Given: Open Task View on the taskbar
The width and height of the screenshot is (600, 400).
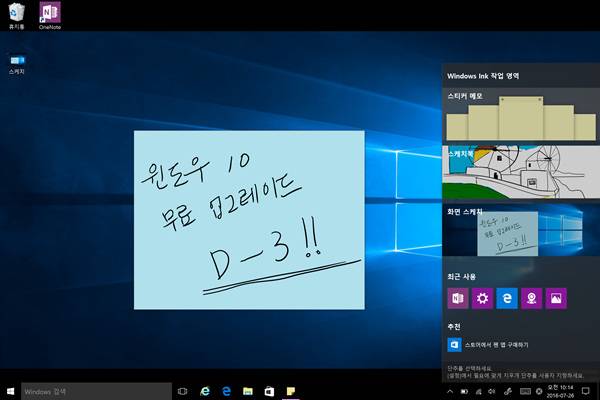Looking at the screenshot, I should click(x=183, y=391).
